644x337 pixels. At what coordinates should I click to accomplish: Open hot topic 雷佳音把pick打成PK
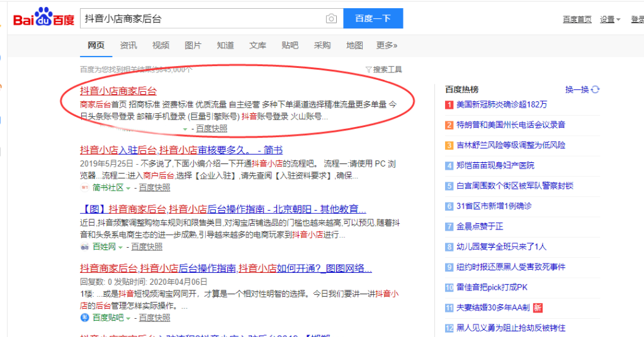point(492,287)
